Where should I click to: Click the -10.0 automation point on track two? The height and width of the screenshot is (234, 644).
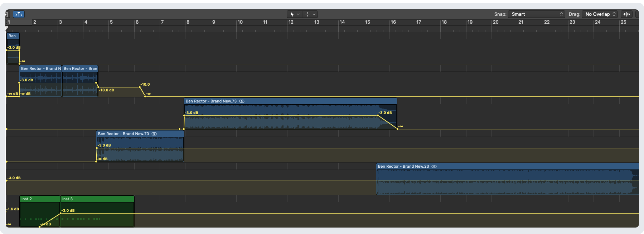(x=140, y=87)
